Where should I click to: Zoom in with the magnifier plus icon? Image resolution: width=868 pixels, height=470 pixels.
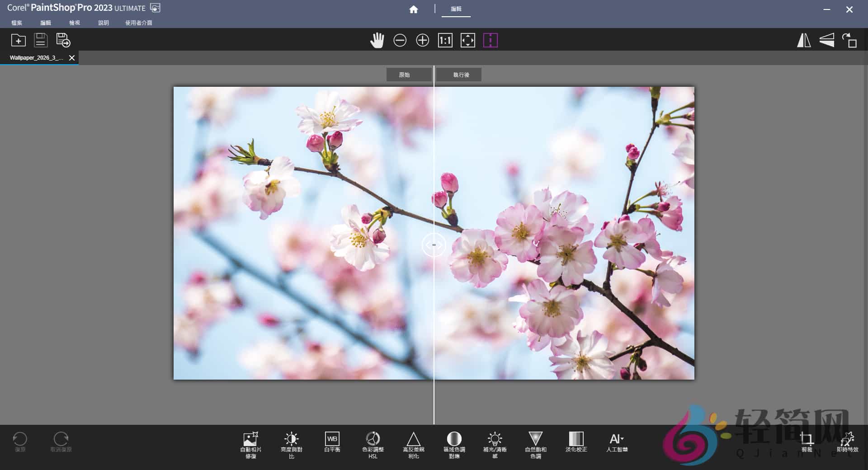coord(422,40)
